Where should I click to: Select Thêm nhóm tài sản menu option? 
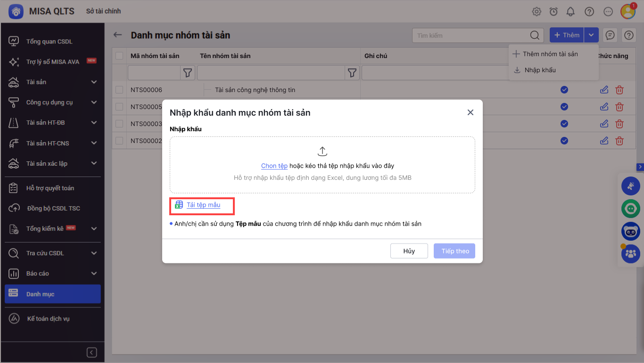coord(550,54)
